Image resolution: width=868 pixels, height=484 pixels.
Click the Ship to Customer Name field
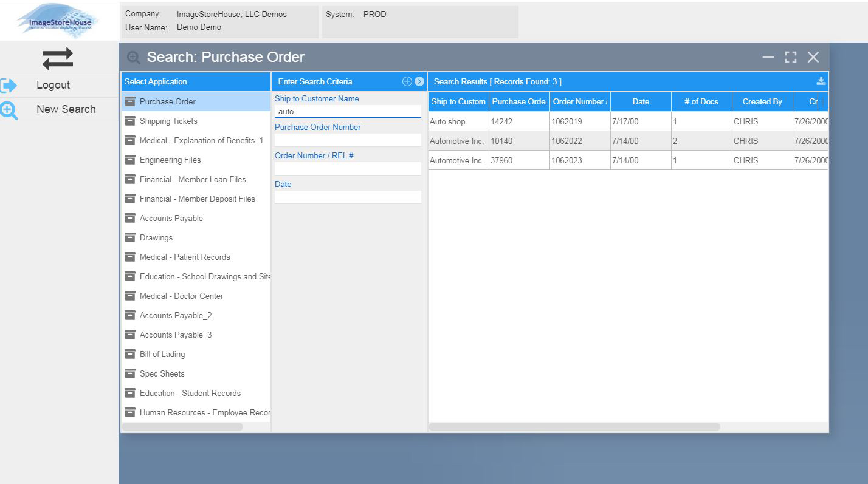point(348,112)
